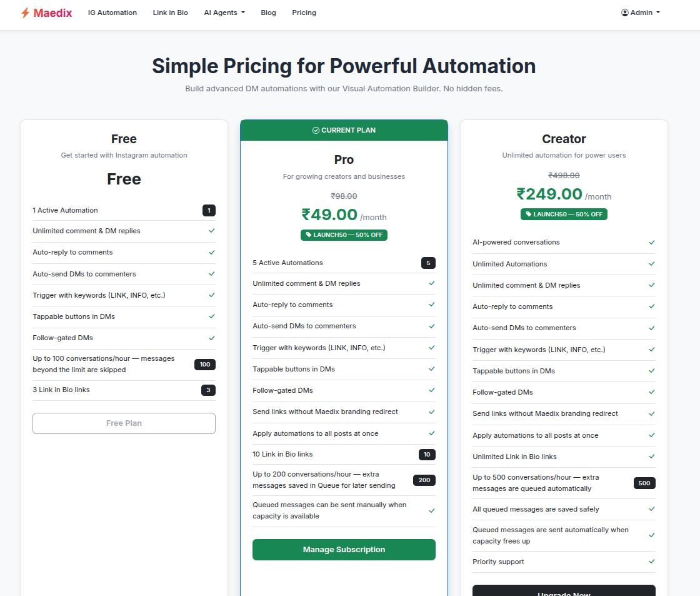The height and width of the screenshot is (596, 700).
Task: Click the checkmark beside Priority support
Action: point(651,562)
